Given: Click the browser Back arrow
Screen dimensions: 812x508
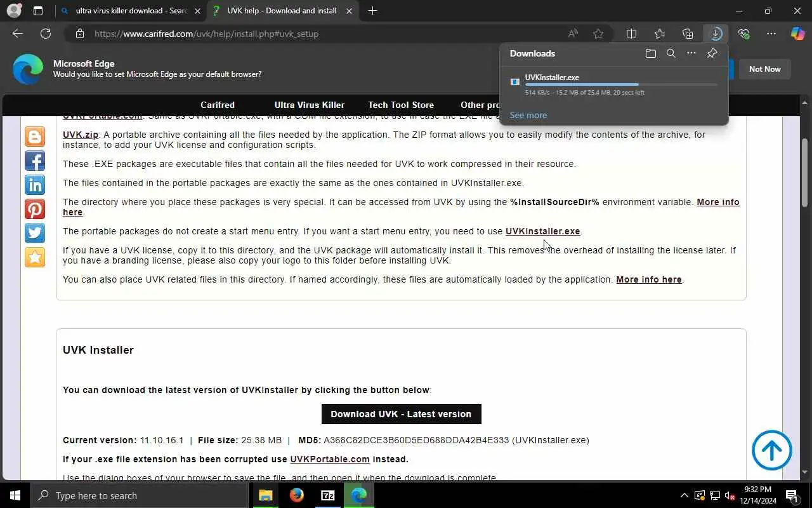Looking at the screenshot, I should point(18,34).
